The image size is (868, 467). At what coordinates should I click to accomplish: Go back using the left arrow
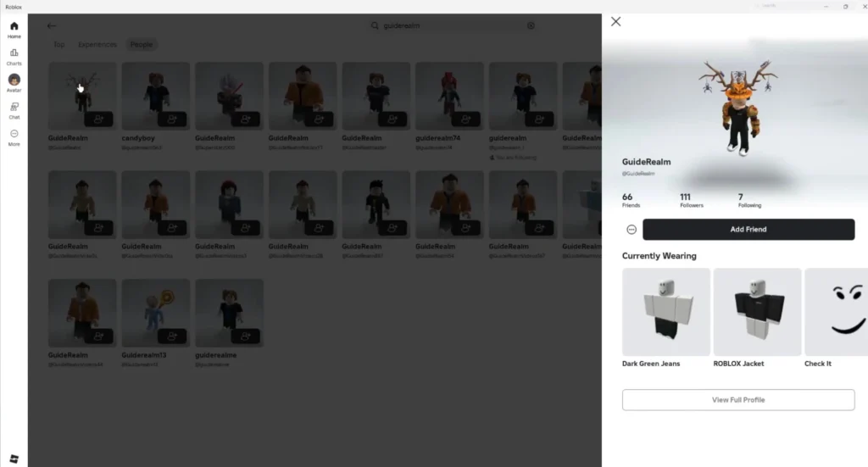click(52, 25)
